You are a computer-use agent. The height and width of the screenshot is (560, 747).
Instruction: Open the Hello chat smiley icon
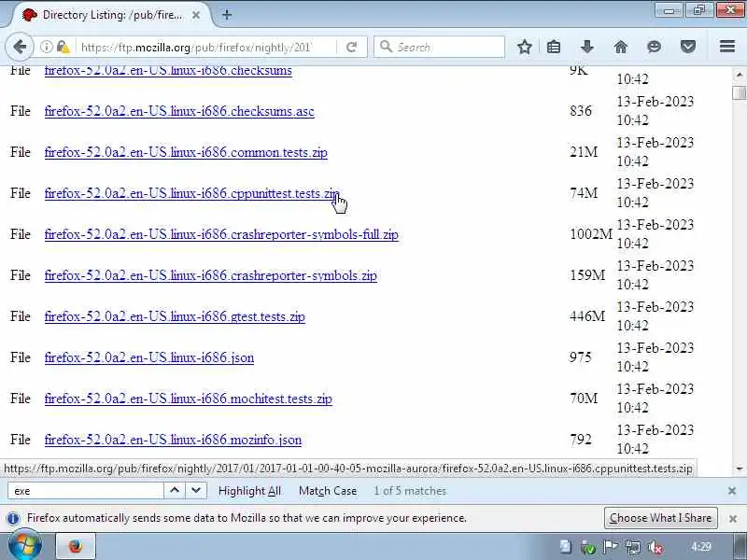pos(655,47)
